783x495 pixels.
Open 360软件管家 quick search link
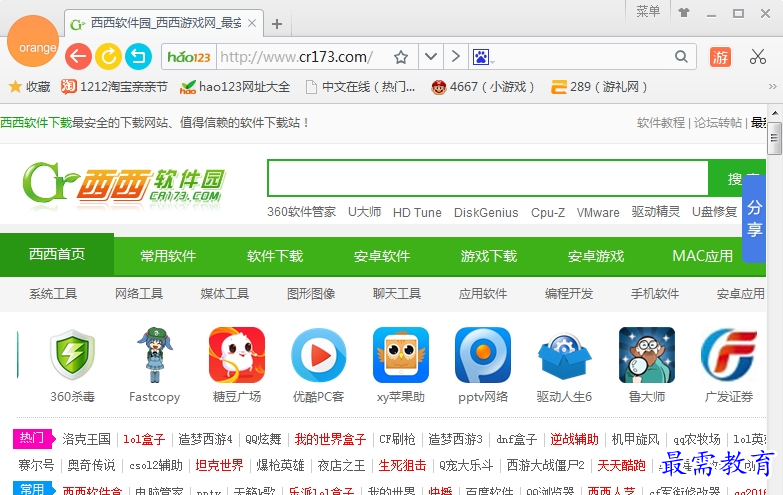(301, 212)
